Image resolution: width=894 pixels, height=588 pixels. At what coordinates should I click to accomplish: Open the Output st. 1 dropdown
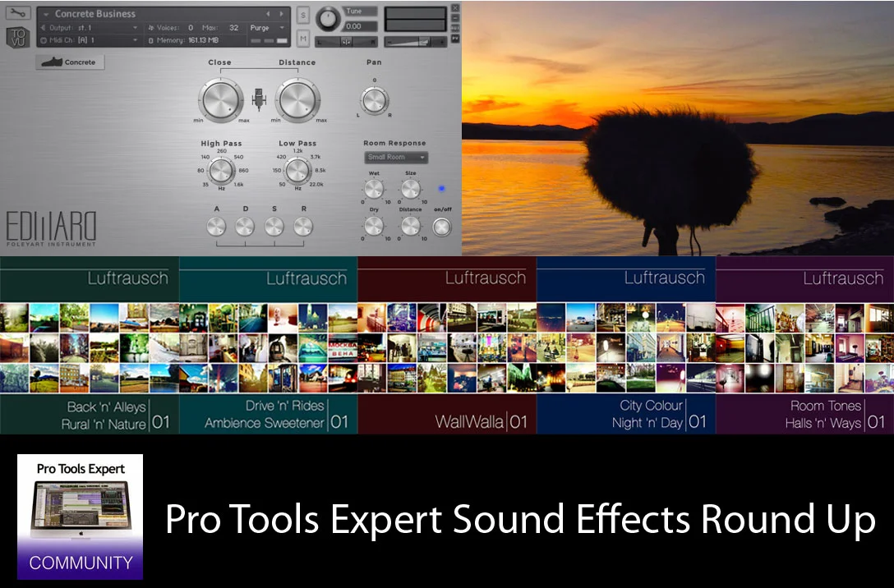tap(90, 27)
